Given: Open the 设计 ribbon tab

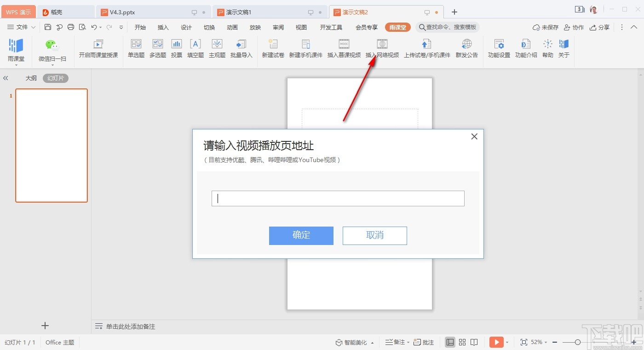Looking at the screenshot, I should 186,28.
